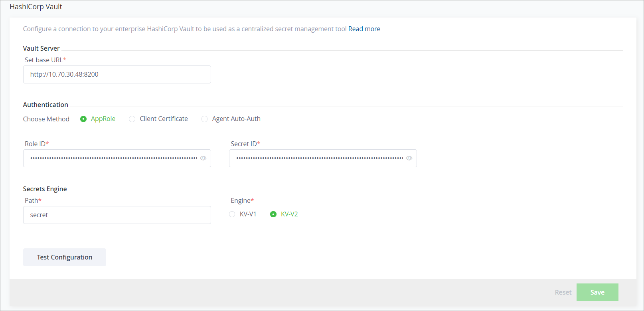Screen dimensions: 644x311
Task: Choose the KV-V2 secrets engine
Action: [x=284, y=214]
